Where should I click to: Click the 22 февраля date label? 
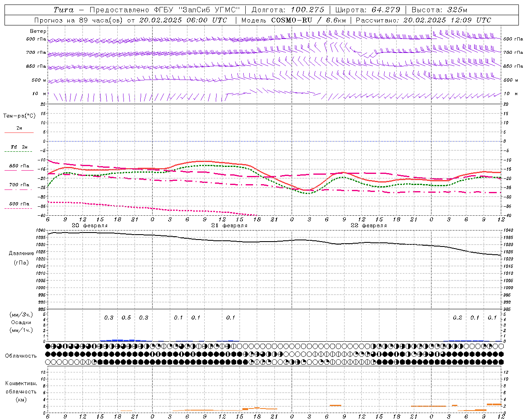click(368, 226)
